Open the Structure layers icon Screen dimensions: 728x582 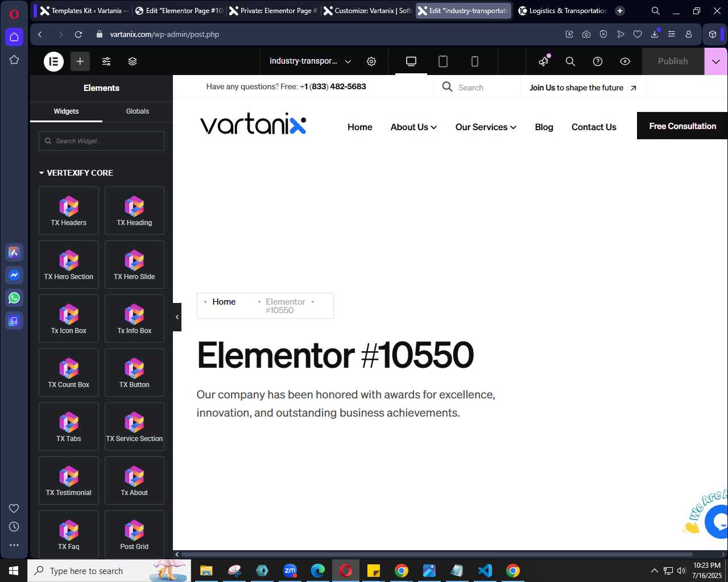tap(133, 61)
